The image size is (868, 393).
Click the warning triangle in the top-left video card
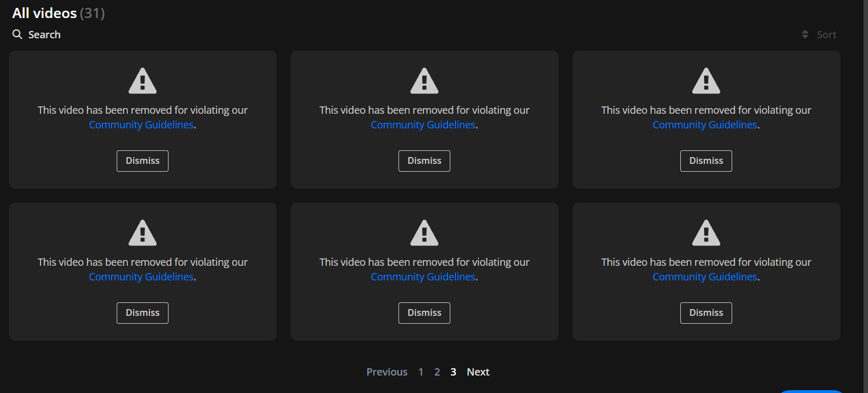coord(143,81)
